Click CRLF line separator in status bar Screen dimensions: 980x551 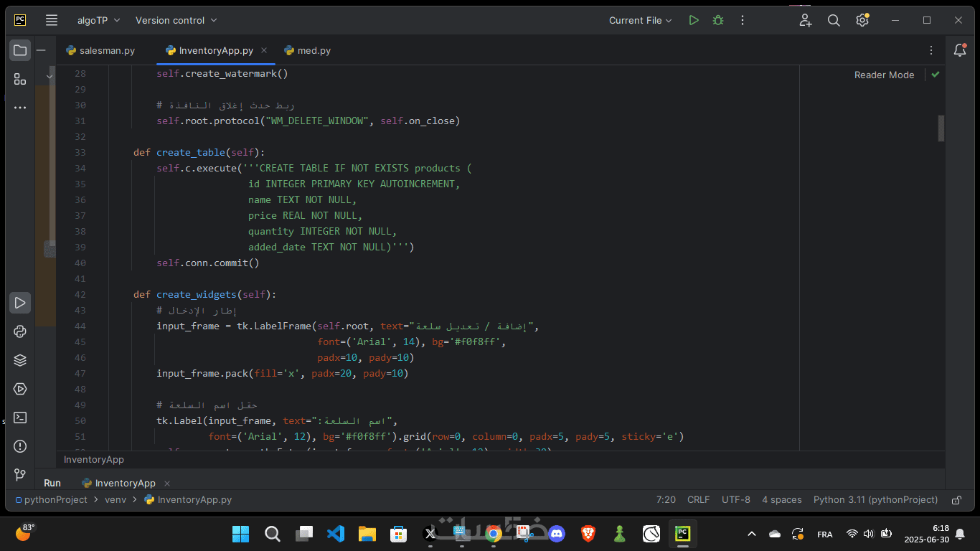point(698,500)
